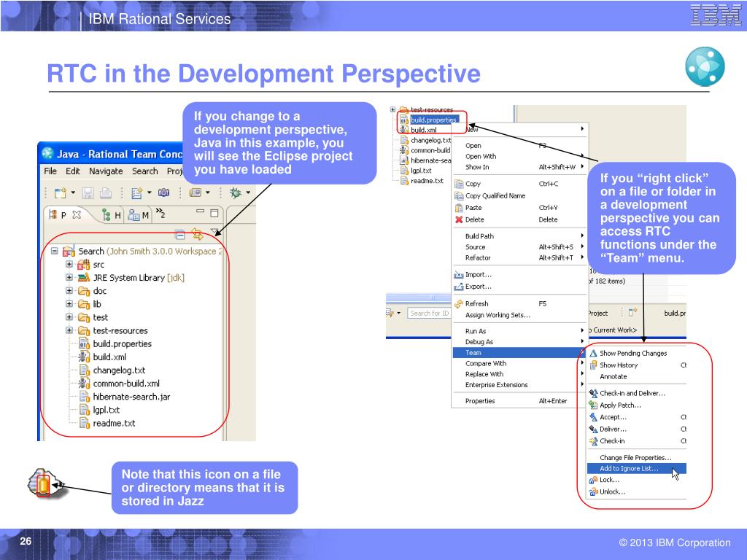Toggle Link with Editor arrows icon

tap(197, 234)
